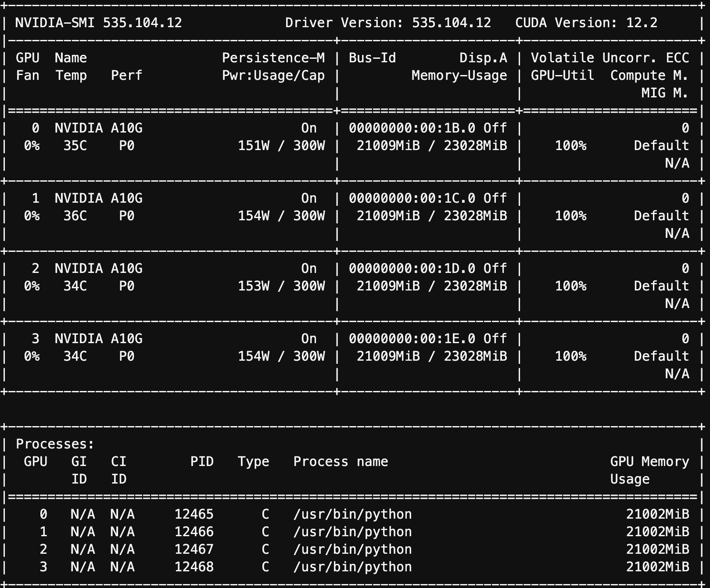
Task: Select the 151W power usage value
Action: point(254,146)
